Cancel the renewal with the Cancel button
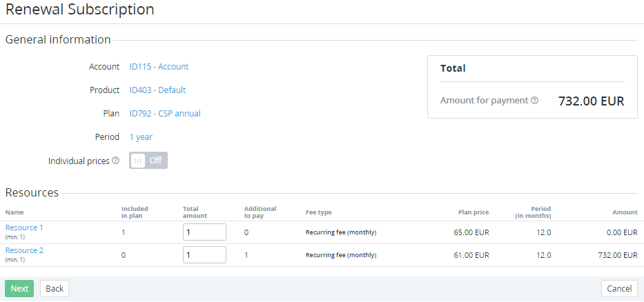 pos(619,288)
